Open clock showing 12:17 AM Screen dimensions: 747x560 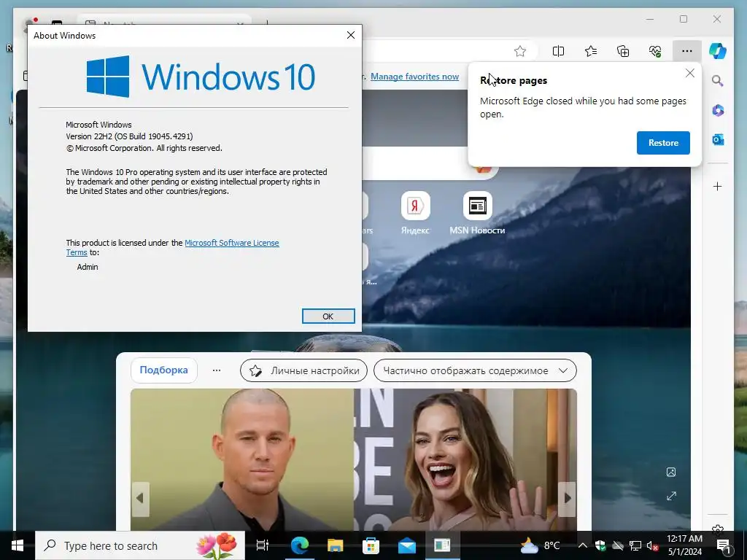coord(684,545)
